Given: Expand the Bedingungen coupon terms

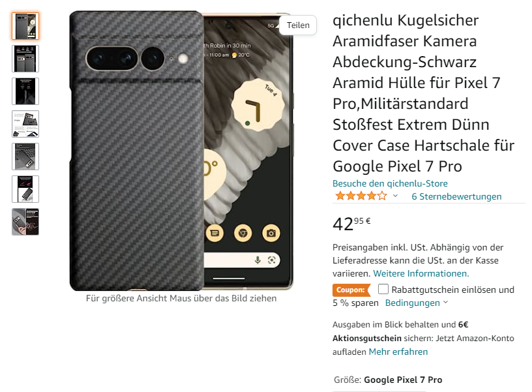Looking at the screenshot, I should [x=417, y=303].
